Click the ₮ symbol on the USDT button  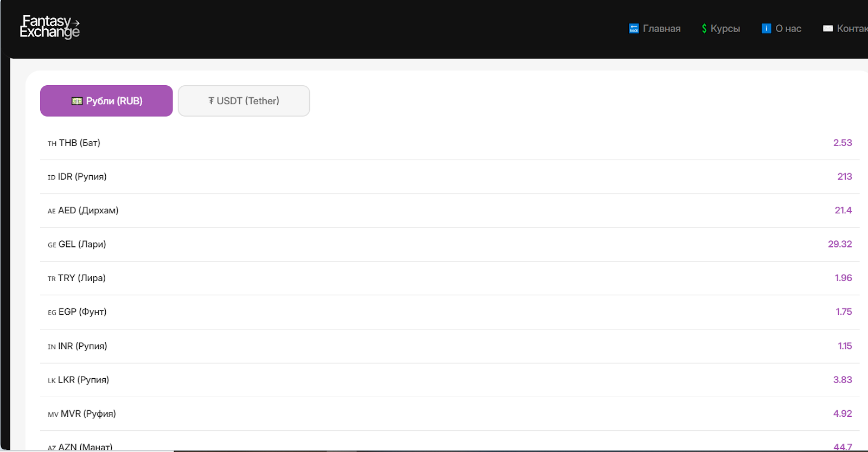(212, 100)
